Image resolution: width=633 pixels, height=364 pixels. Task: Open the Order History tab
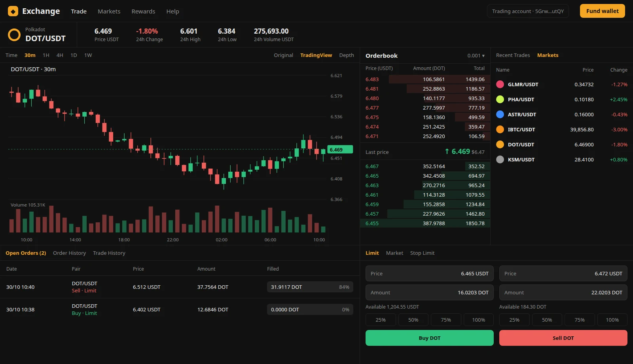click(x=69, y=253)
